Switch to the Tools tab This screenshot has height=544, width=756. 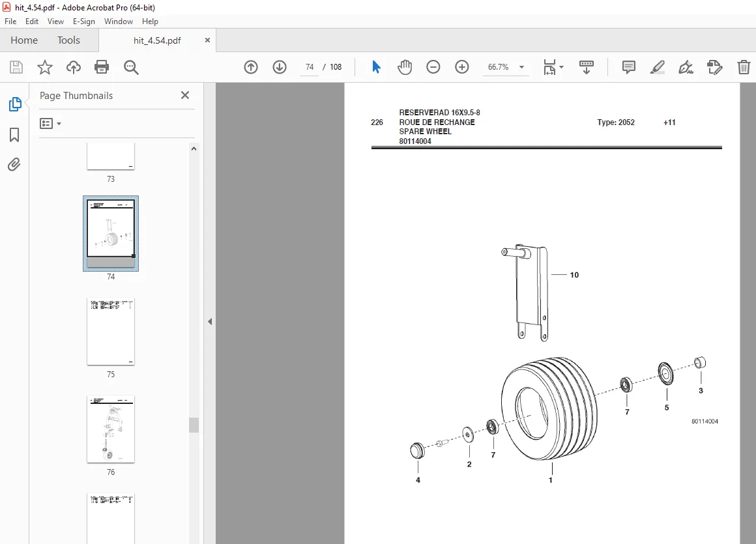coord(68,40)
